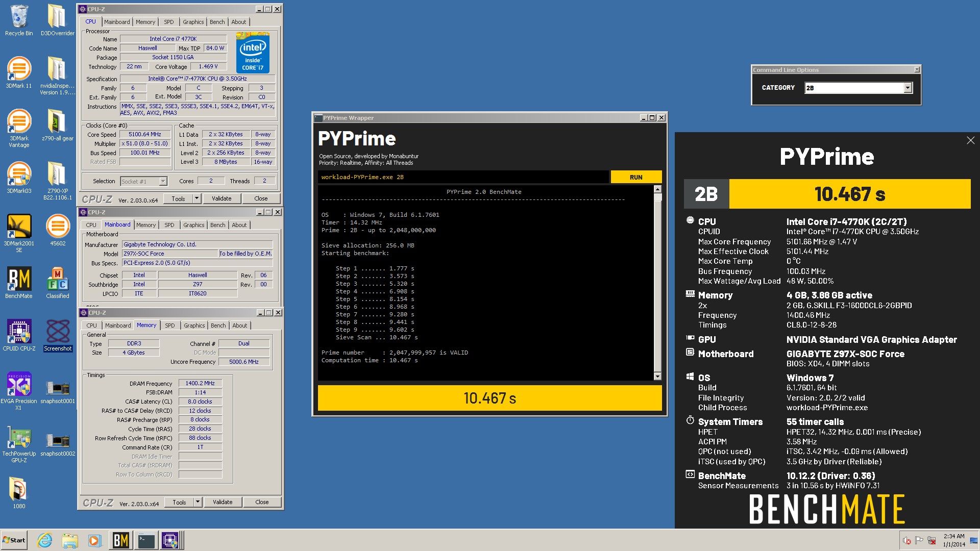Launch 3DMark 11 from the desktop
Screen dimensions: 980x551
19,72
